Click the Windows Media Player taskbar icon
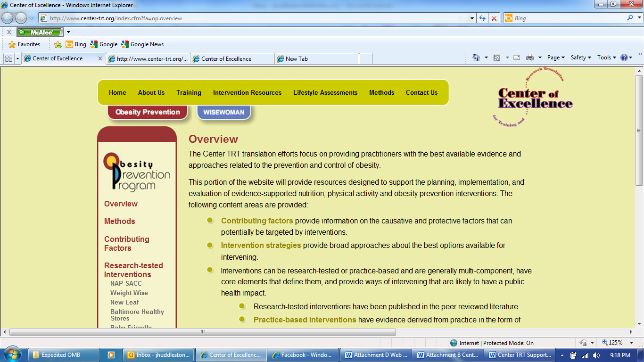This screenshot has height=362, width=644. [x=111, y=355]
